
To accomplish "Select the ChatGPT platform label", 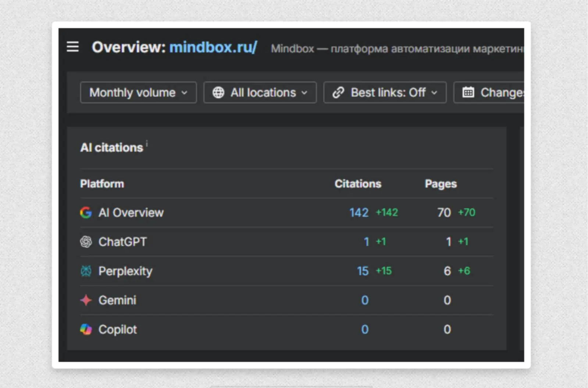I will tap(122, 242).
